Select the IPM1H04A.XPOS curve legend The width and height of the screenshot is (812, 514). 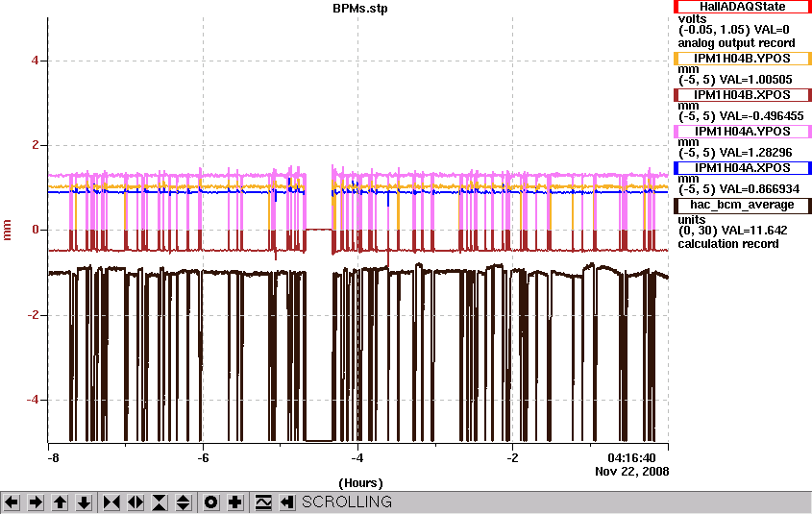pyautogui.click(x=743, y=168)
